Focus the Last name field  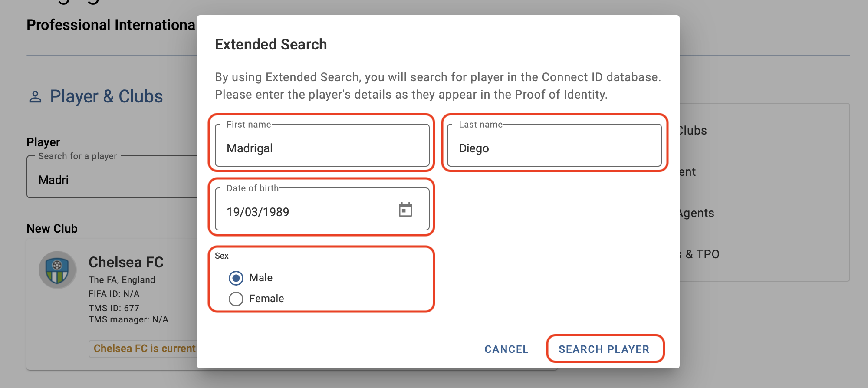click(x=554, y=145)
